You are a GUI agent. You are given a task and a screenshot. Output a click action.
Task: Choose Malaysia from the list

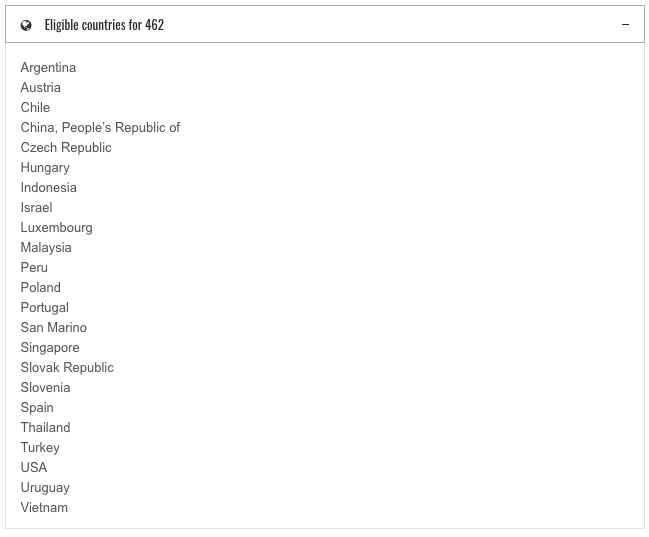tap(46, 248)
